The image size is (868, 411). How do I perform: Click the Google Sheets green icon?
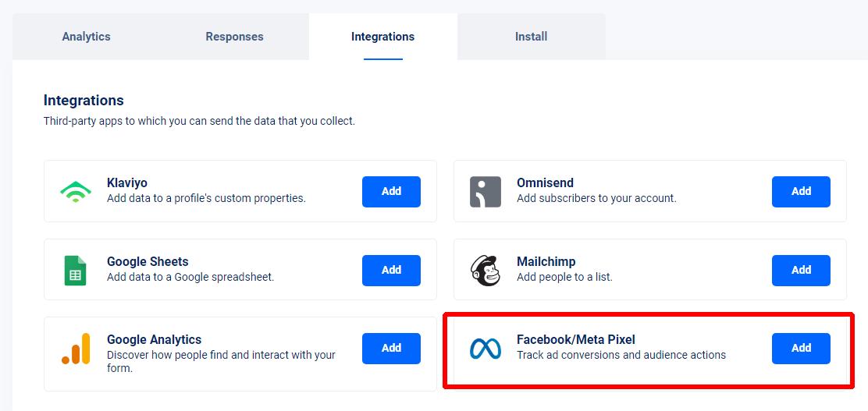click(75, 271)
